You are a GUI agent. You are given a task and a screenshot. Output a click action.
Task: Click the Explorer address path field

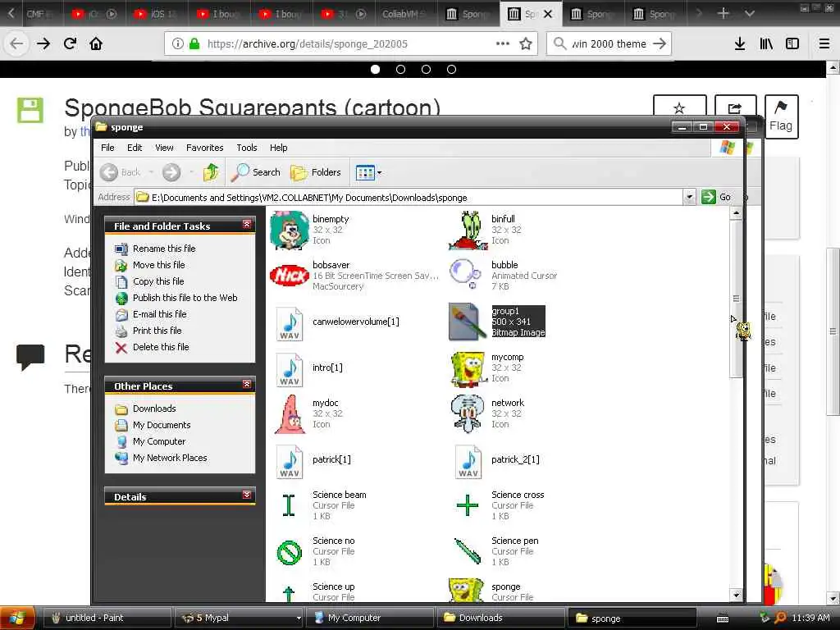409,197
